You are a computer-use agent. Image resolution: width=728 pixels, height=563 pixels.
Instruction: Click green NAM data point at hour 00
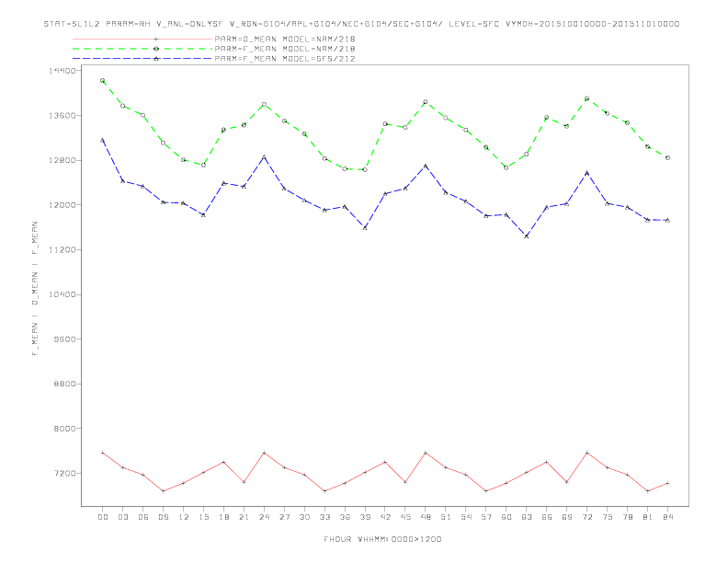pos(103,81)
